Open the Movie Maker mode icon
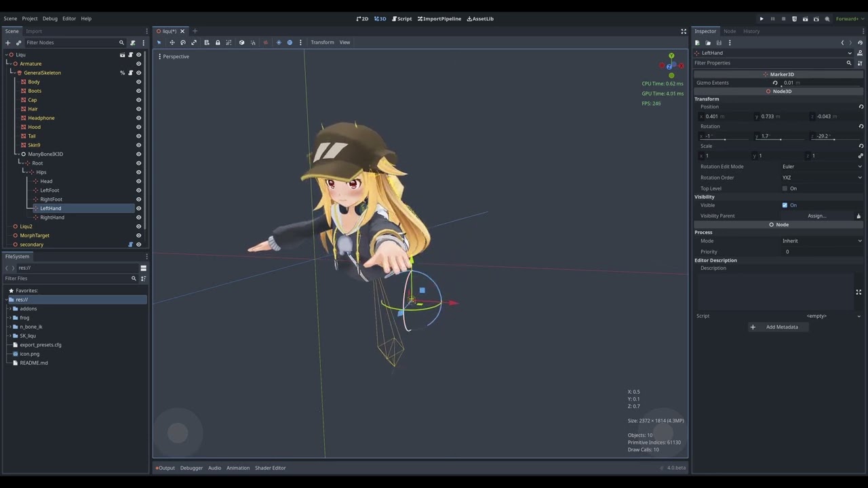 point(827,19)
